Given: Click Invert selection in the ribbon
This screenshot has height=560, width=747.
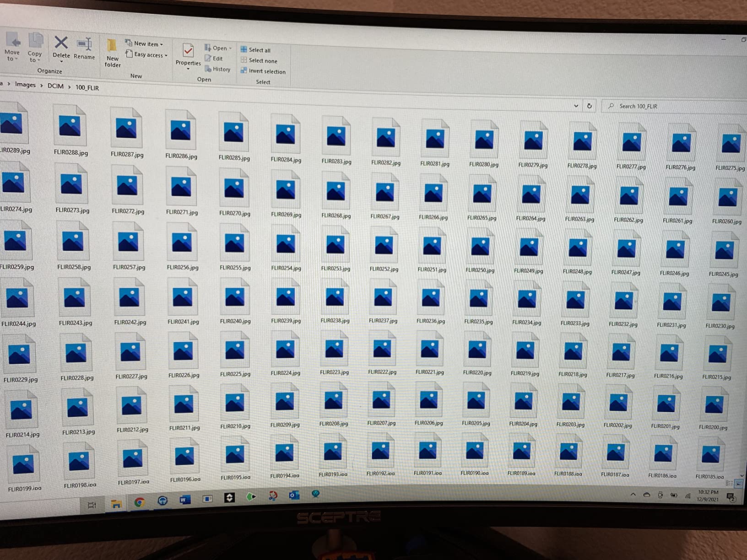Looking at the screenshot, I should tap(263, 71).
